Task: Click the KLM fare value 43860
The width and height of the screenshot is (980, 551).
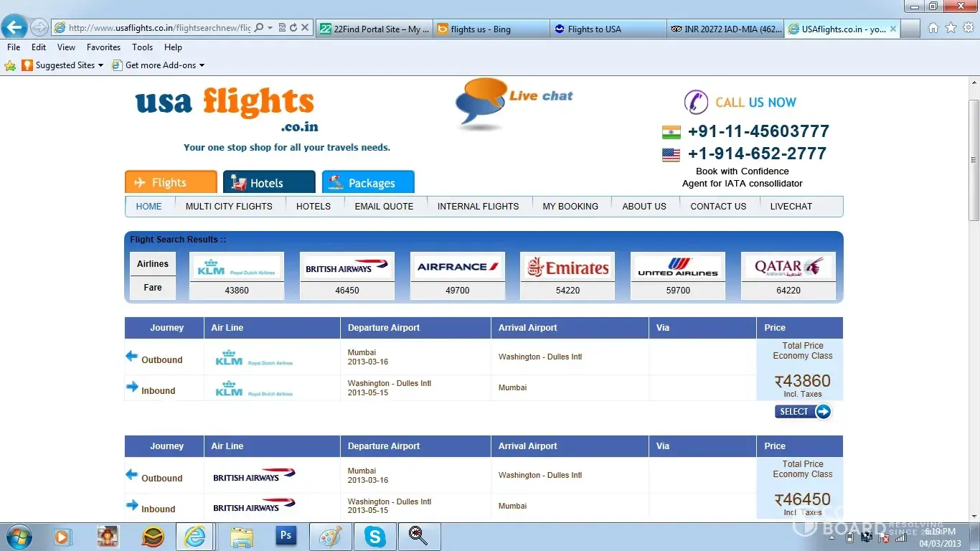Action: 237,291
